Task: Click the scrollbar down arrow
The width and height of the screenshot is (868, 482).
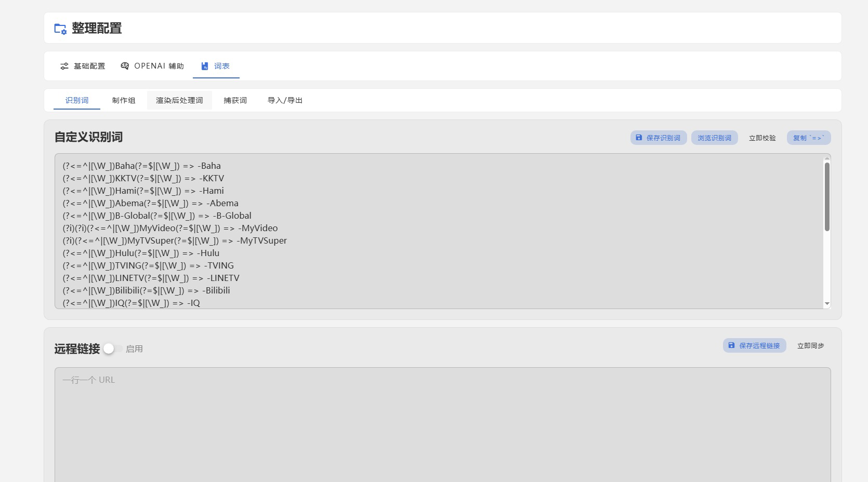Action: [x=827, y=304]
